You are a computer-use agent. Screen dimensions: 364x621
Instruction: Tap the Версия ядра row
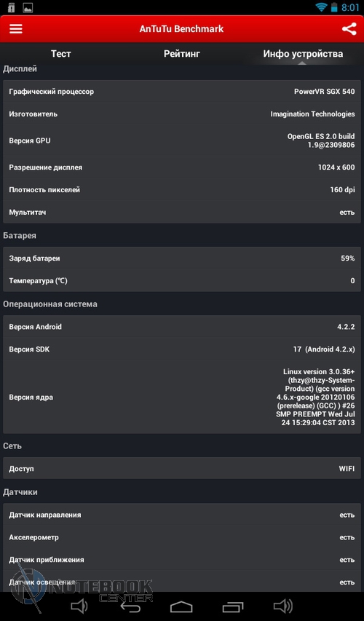click(x=182, y=397)
